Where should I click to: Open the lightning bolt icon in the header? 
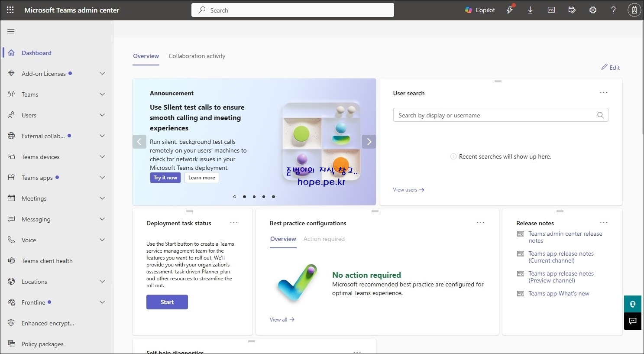point(510,10)
